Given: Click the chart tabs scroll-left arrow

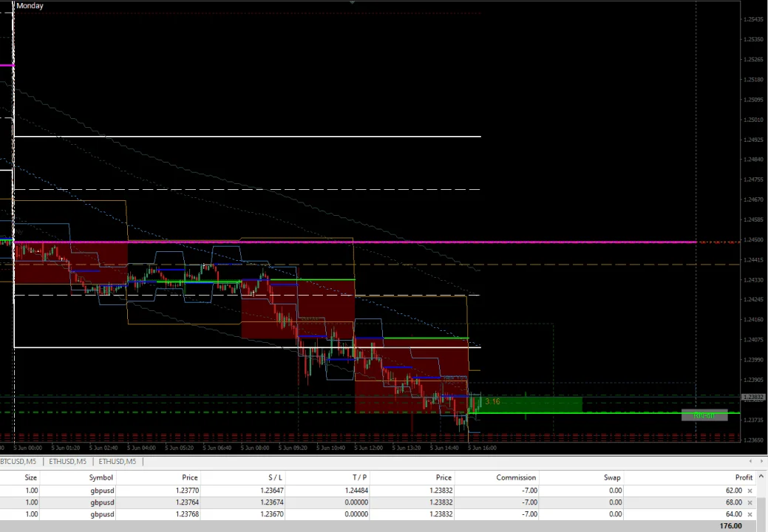Looking at the screenshot, I should (750, 461).
